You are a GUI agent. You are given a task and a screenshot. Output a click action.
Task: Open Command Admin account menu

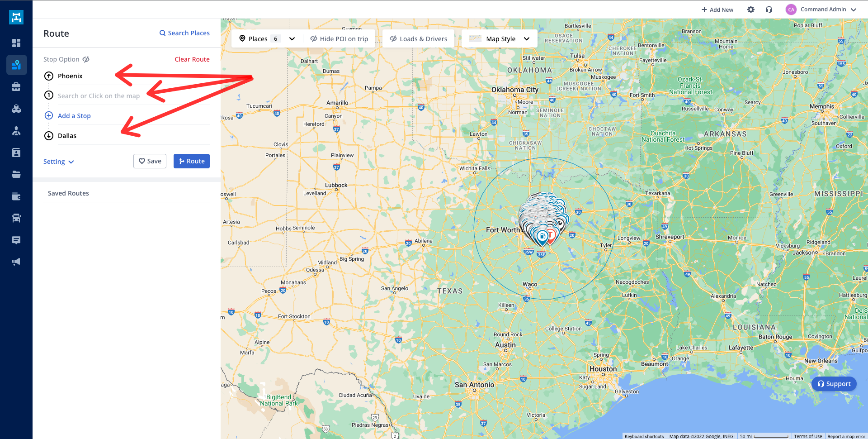point(821,10)
